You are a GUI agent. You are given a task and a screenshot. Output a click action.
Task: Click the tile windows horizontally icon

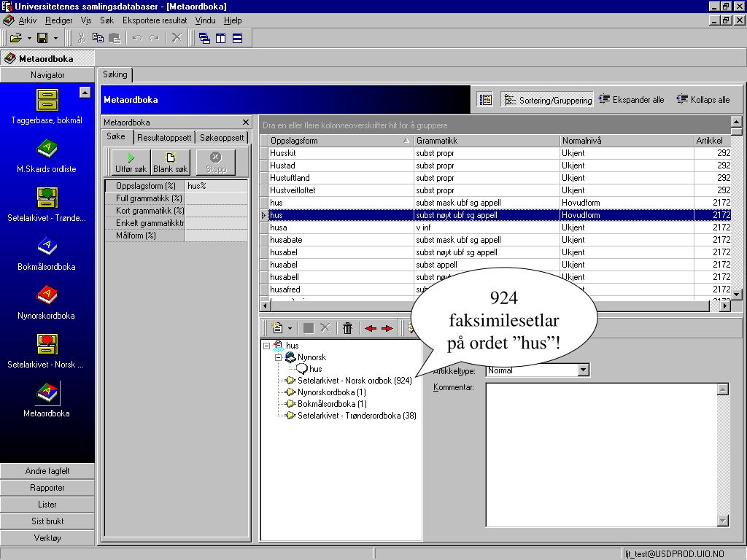click(237, 38)
